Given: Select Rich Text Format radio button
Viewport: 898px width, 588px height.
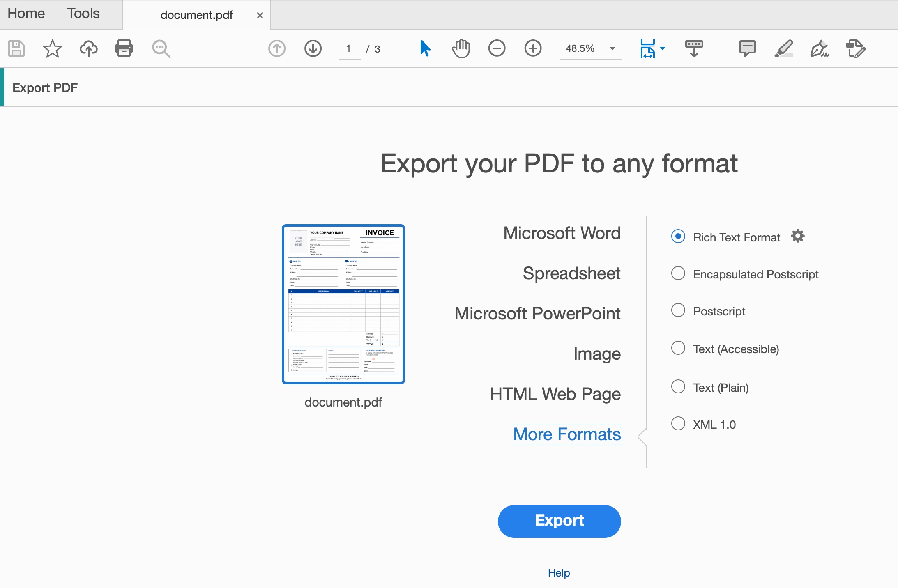Looking at the screenshot, I should 678,236.
